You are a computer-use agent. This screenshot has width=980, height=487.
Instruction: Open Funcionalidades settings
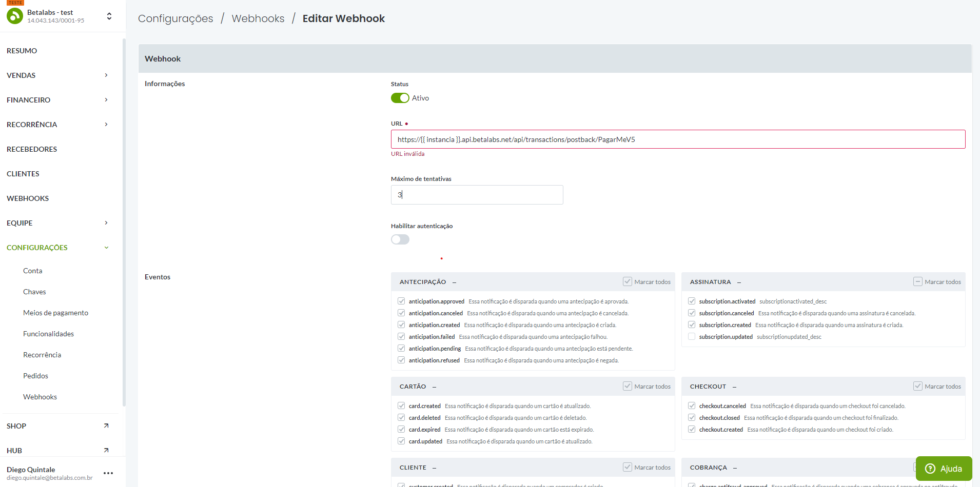(48, 334)
